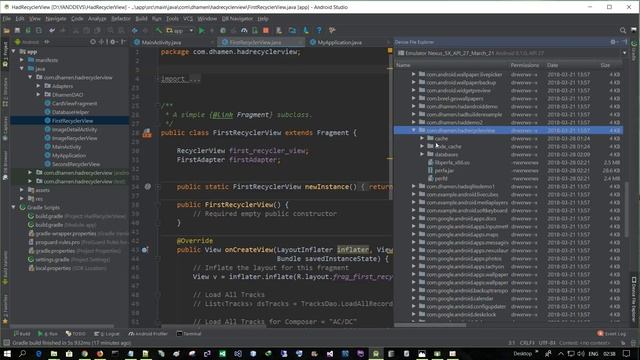Open the run configuration app dropdown

(180, 31)
